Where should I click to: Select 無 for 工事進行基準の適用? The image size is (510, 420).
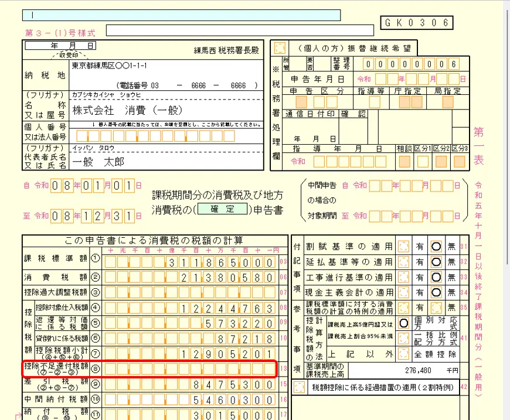click(436, 277)
